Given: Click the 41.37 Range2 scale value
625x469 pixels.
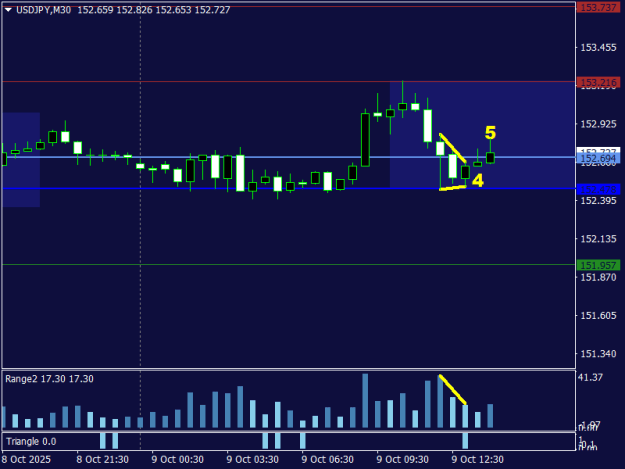Looking at the screenshot, I should pyautogui.click(x=590, y=377).
